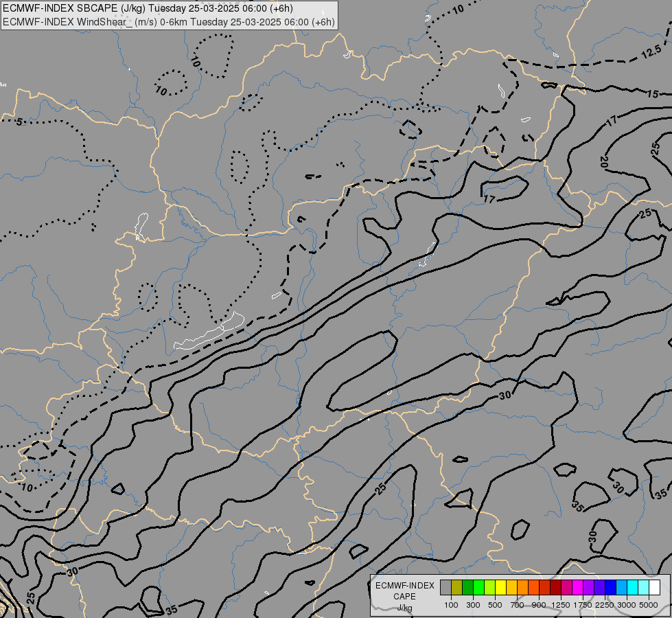The height and width of the screenshot is (618, 672).
Task: Select the bright green legend swatch
Action: [x=478, y=588]
